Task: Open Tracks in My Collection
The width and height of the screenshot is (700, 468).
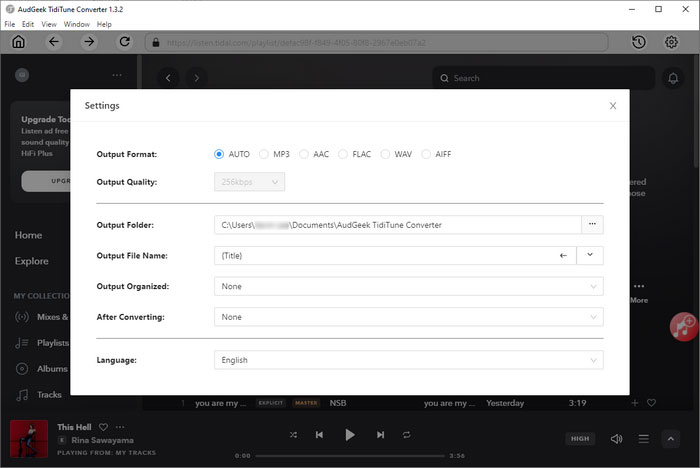Action: [39, 394]
